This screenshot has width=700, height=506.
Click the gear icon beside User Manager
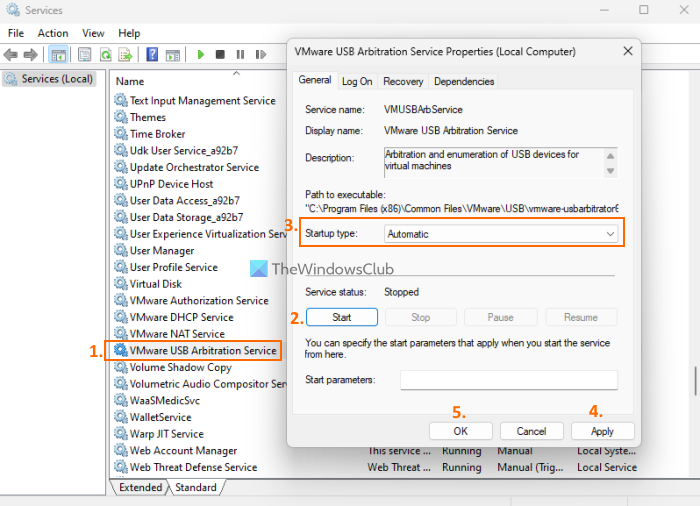coord(121,250)
